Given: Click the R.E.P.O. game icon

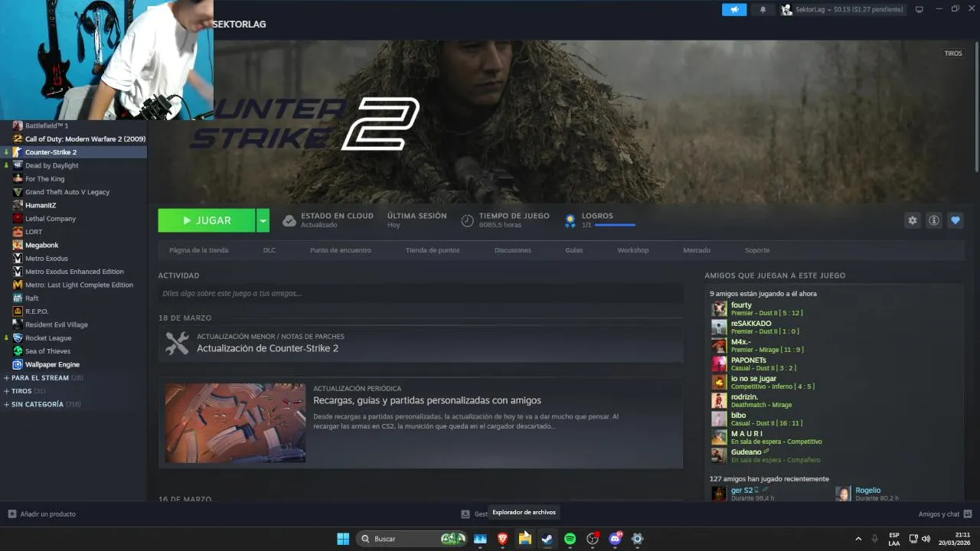Looking at the screenshot, I should click(18, 311).
